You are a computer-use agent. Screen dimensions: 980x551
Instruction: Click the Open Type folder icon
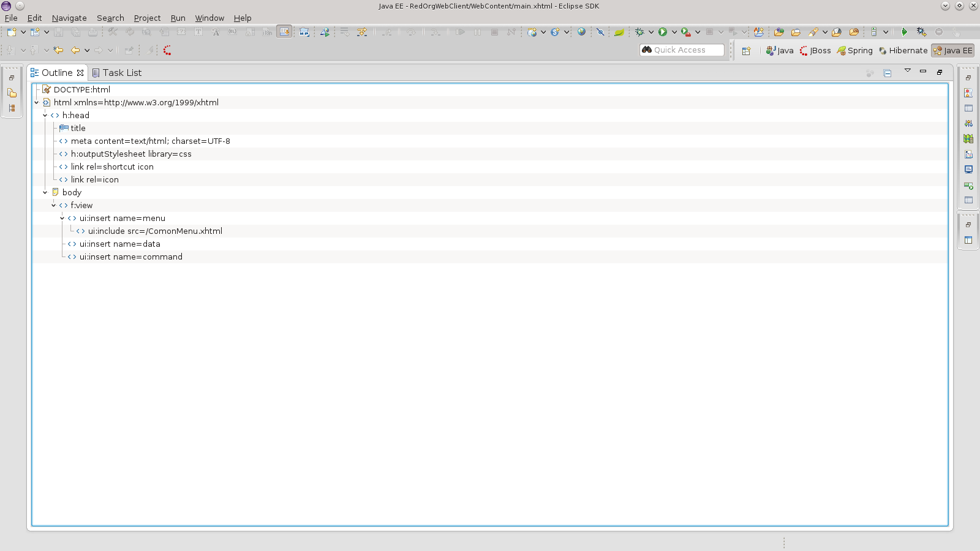[x=779, y=32]
